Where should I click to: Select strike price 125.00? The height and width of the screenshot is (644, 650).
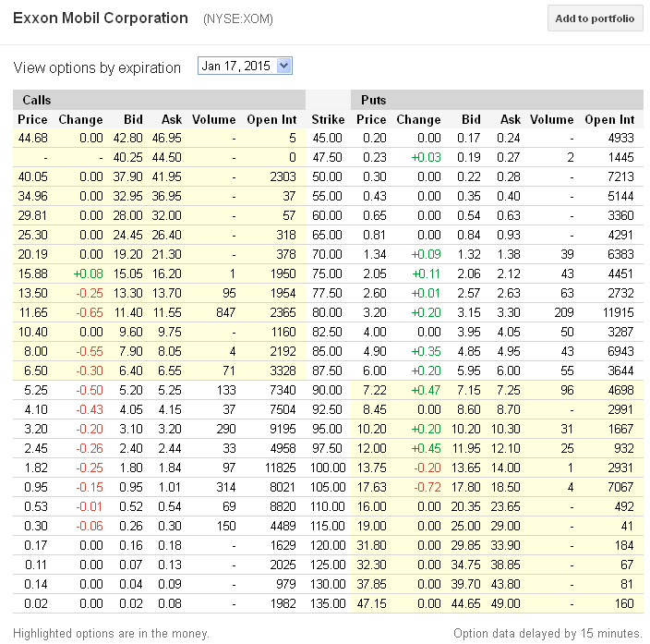328,565
